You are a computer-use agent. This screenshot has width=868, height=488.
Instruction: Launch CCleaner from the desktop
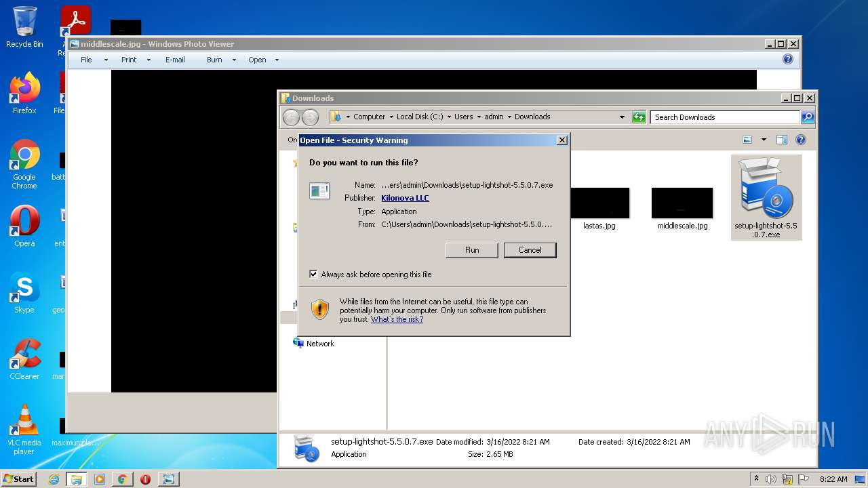pos(24,359)
